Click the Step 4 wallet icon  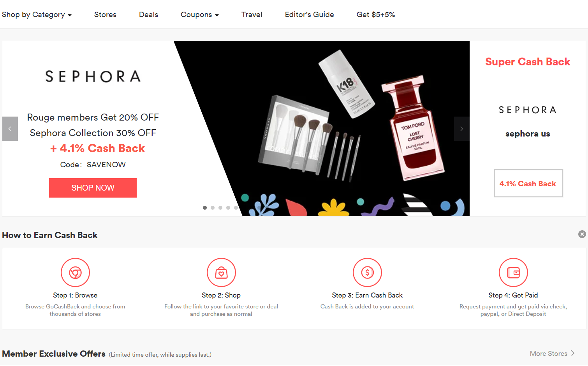tap(513, 273)
